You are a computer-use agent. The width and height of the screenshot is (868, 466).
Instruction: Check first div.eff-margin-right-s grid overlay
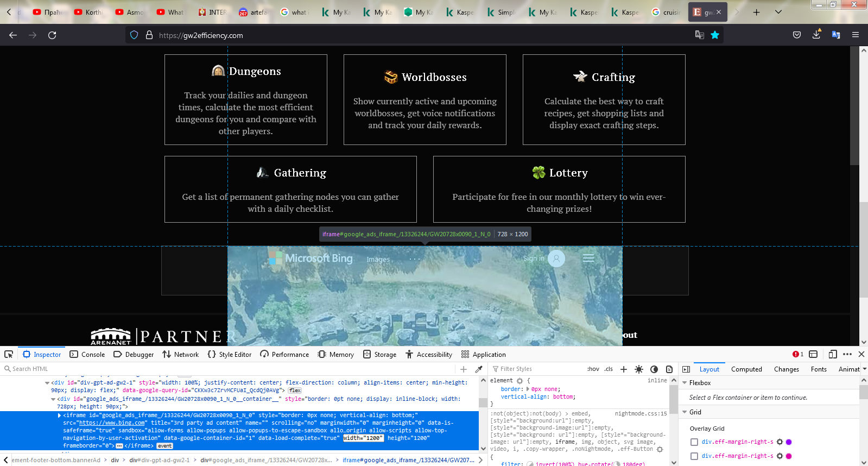[x=694, y=442]
